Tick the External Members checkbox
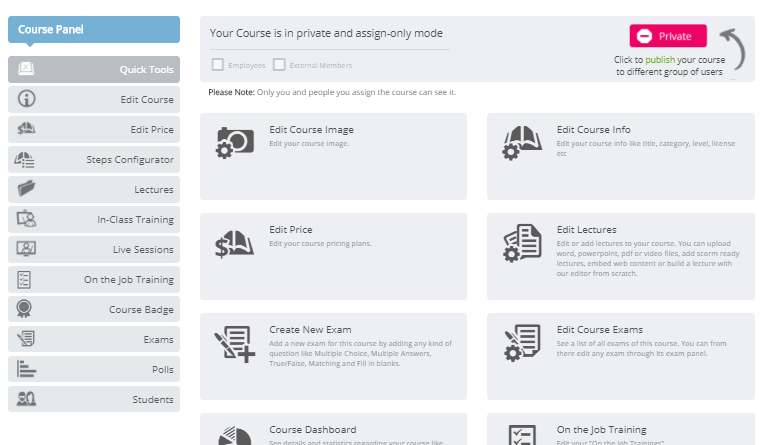Image resolution: width=761 pixels, height=445 pixels. pos(279,65)
